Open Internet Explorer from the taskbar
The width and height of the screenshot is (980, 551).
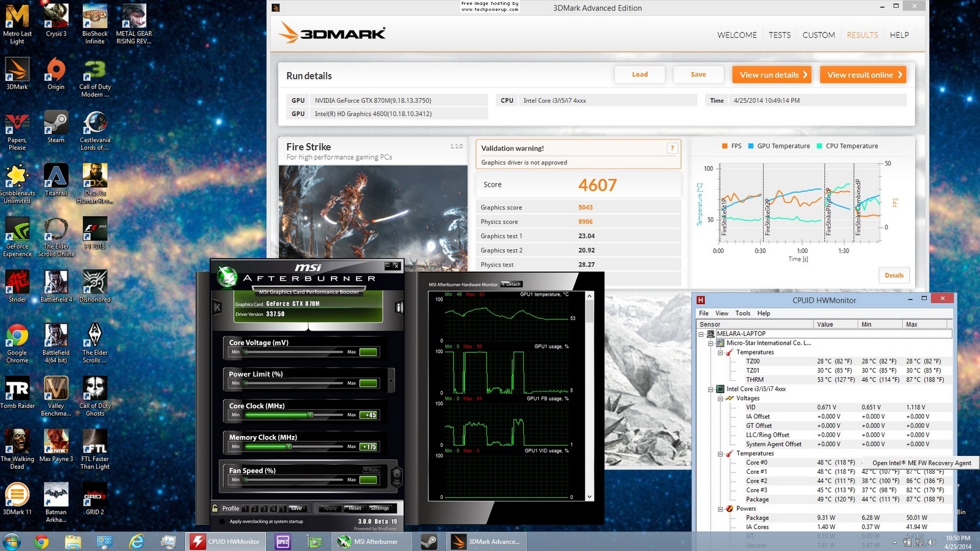coord(137,541)
